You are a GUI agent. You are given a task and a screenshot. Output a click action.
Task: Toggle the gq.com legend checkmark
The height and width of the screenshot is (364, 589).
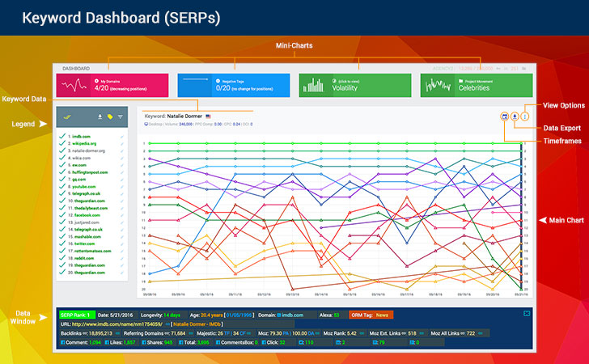coord(62,180)
